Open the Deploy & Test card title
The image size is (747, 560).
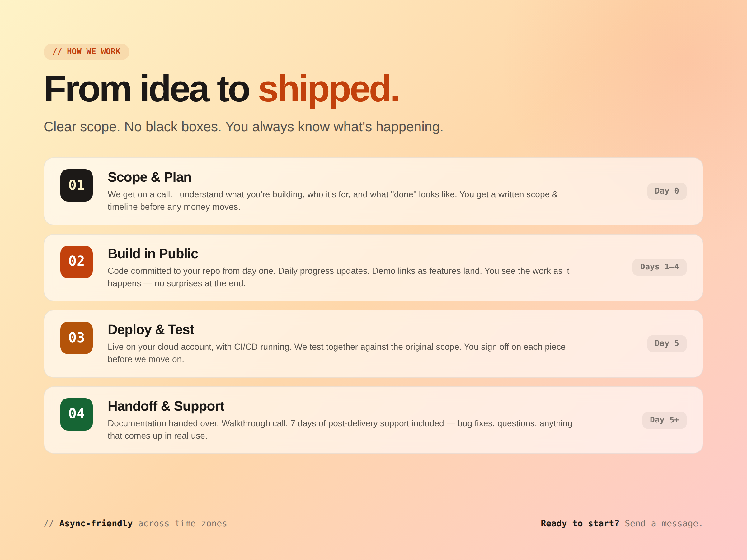tap(151, 330)
